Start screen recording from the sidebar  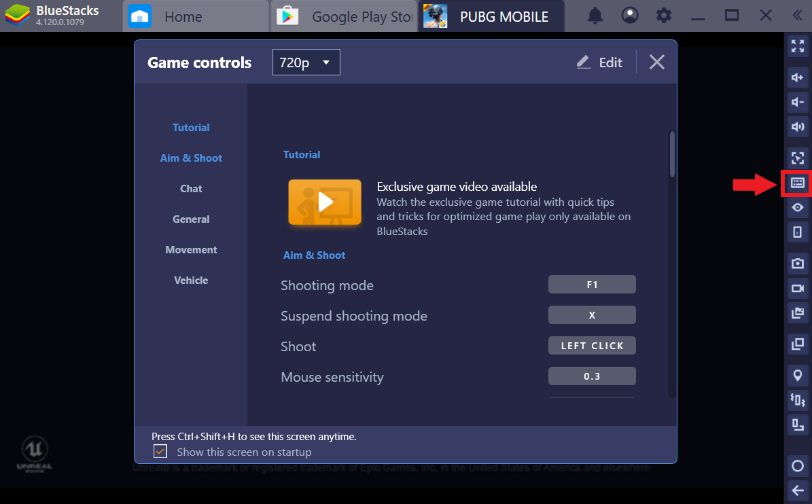point(798,288)
